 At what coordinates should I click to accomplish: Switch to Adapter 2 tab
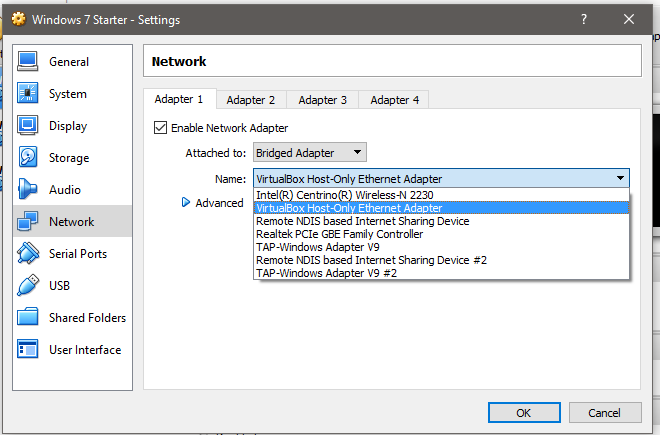coord(251,100)
